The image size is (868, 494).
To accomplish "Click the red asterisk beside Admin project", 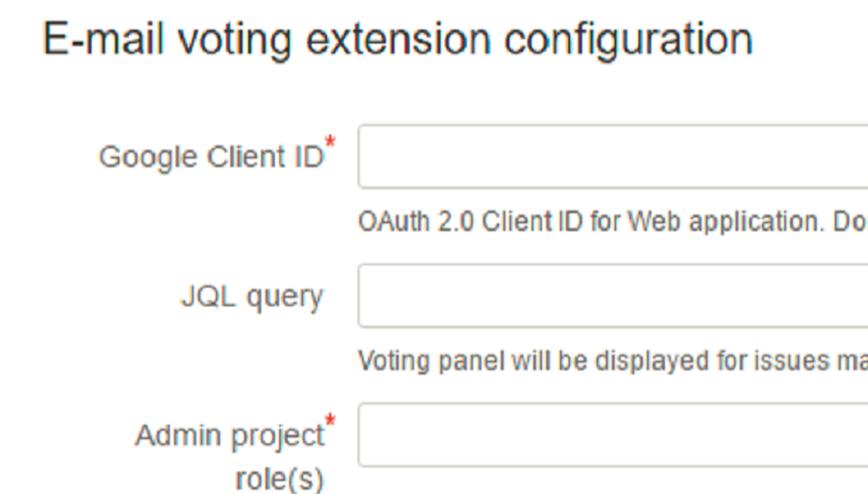I will pos(330,425).
